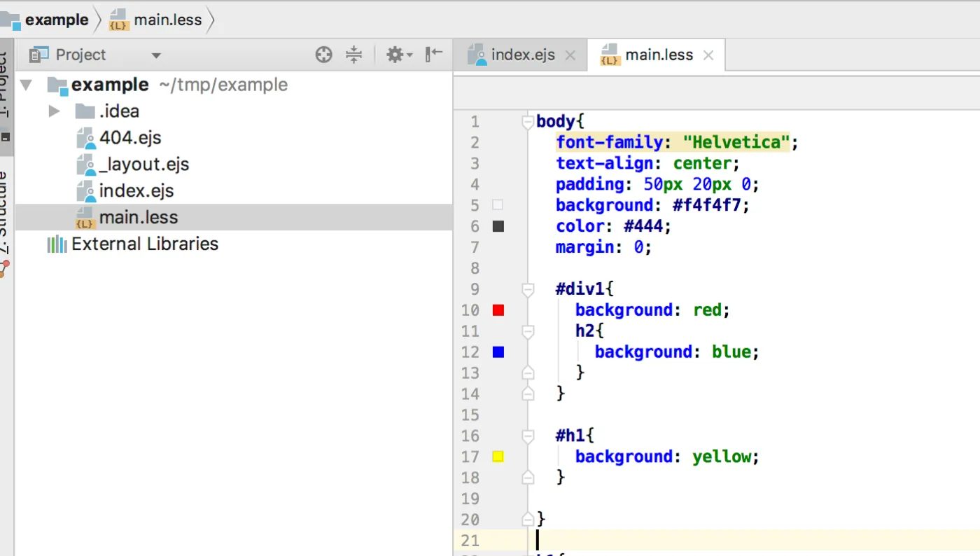Fold the body block at line 1
The height and width of the screenshot is (556, 980).
pyautogui.click(x=528, y=123)
